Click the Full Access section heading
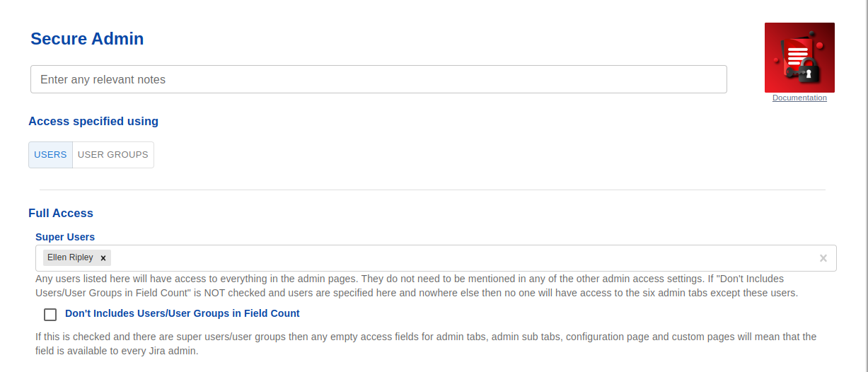The image size is (868, 372). coord(61,213)
